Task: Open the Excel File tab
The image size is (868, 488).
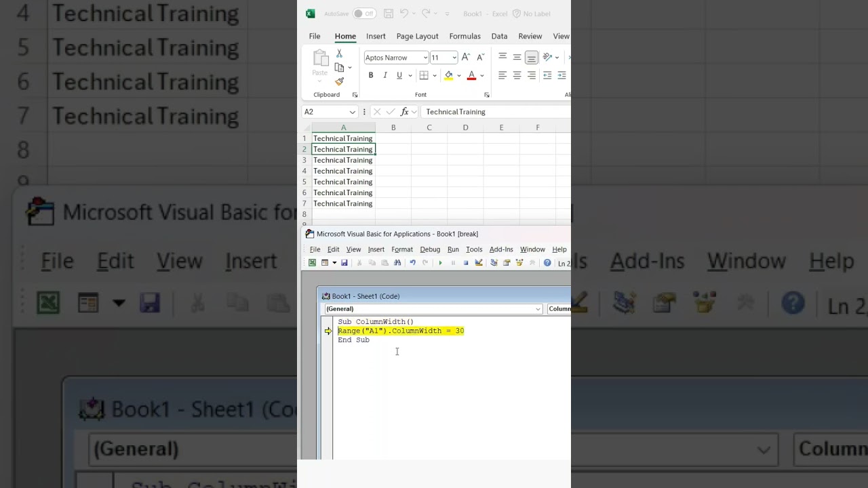Action: (315, 36)
